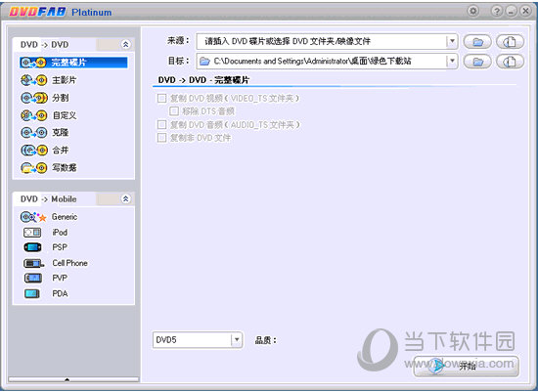This screenshot has height=392, width=538.
Task: Click the Cell Phone device icon
Action: tap(33, 263)
